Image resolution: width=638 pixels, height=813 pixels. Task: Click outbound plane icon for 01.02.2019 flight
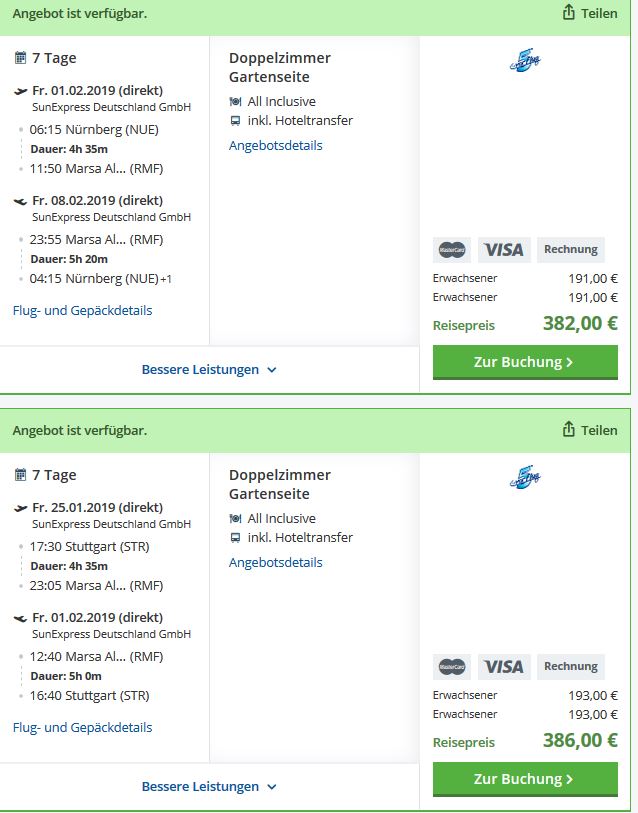(x=20, y=91)
